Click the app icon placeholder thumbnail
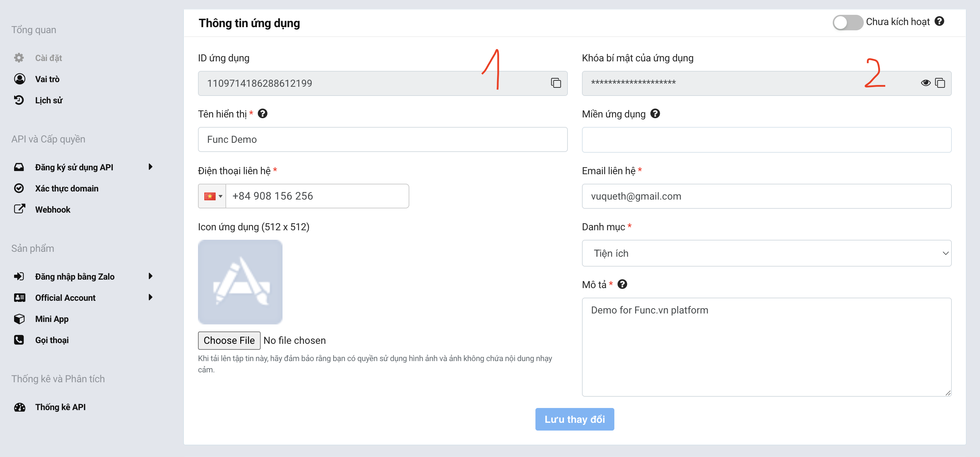The image size is (980, 457). point(240,282)
